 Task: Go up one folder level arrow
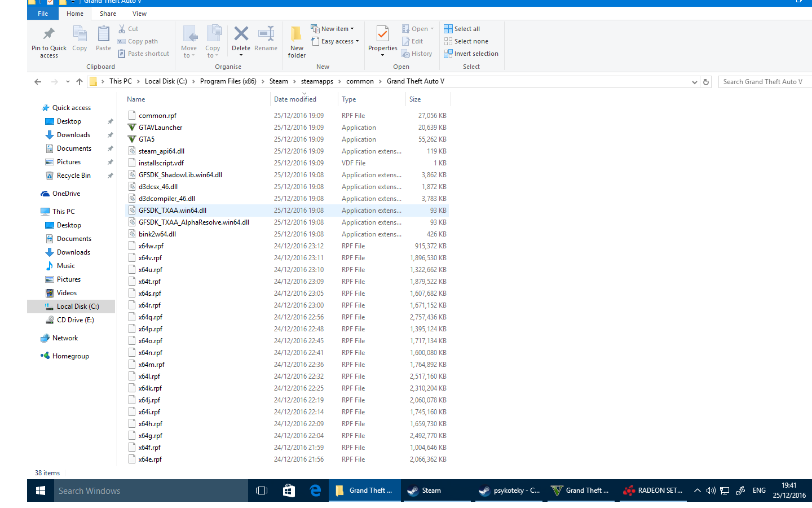pos(80,82)
